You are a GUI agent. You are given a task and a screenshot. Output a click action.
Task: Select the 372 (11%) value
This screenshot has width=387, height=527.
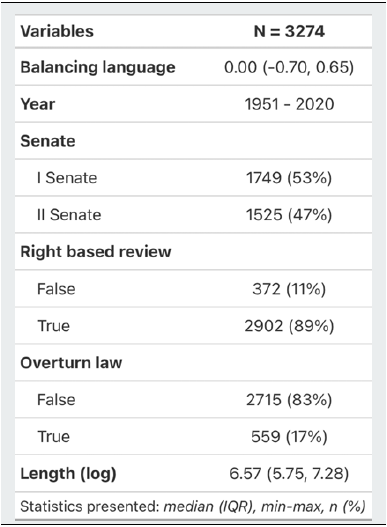[x=289, y=289]
